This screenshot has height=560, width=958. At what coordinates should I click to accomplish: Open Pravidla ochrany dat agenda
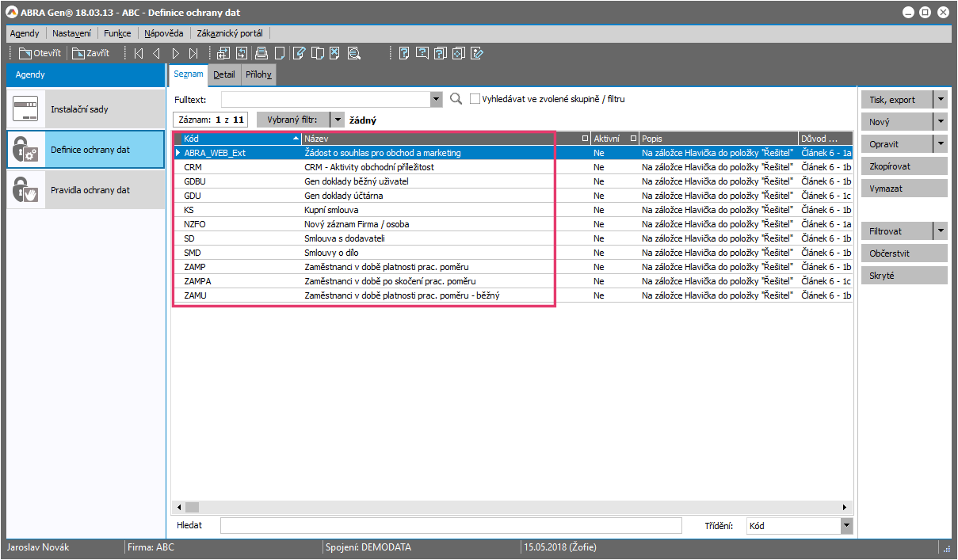coord(86,190)
